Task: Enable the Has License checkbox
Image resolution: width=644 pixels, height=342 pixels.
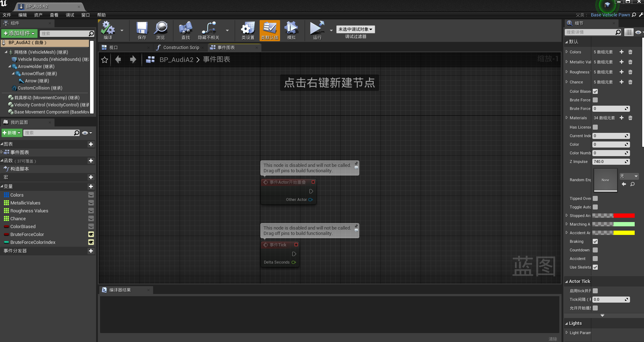Action: [595, 127]
